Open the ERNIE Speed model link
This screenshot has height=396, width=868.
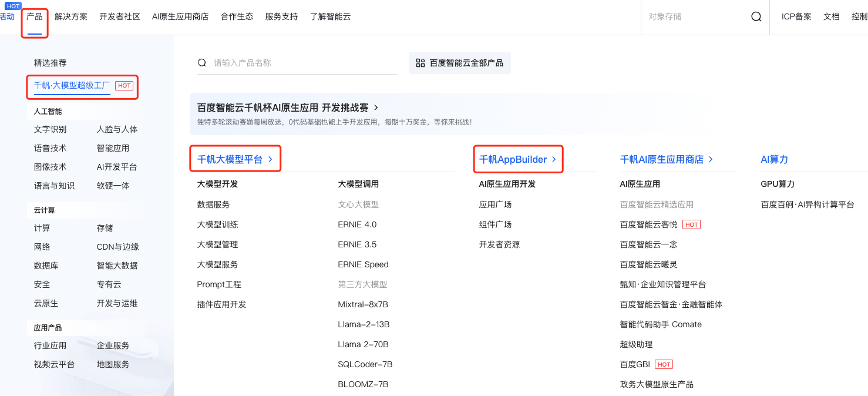[x=364, y=264]
